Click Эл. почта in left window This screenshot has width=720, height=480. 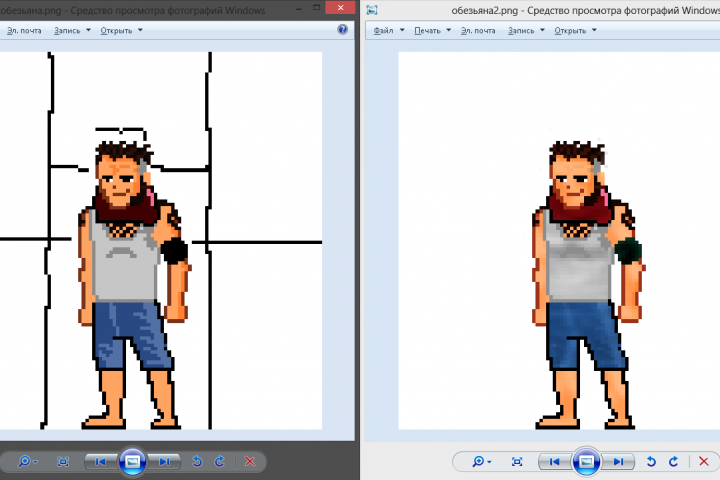[x=24, y=30]
